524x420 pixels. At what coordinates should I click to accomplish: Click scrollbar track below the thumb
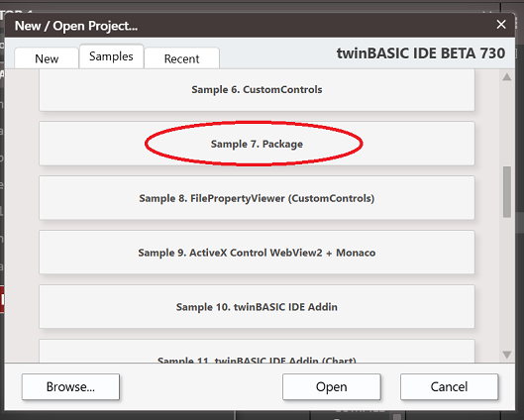click(x=507, y=283)
